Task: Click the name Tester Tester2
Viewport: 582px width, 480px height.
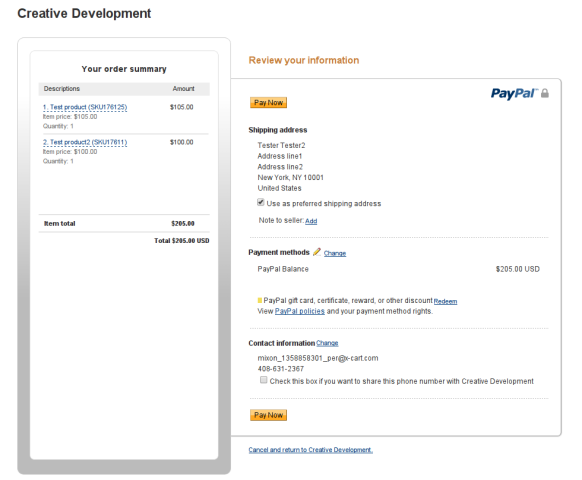Action: coord(281,145)
